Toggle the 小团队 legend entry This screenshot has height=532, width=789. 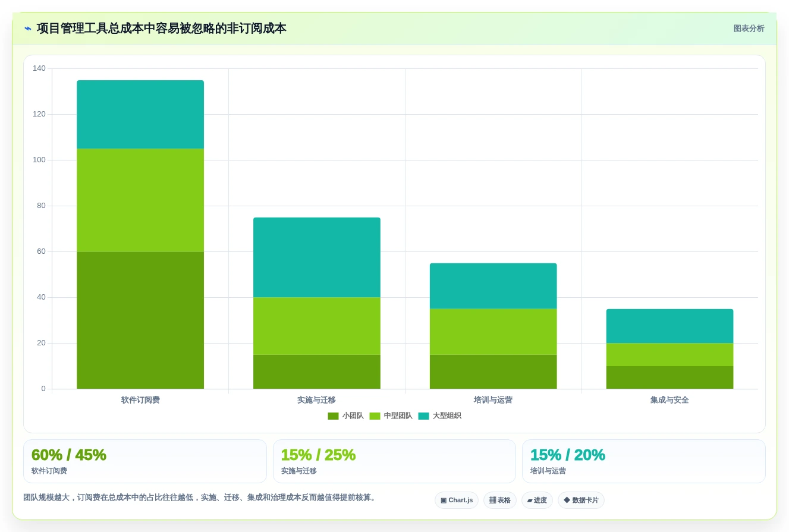click(x=345, y=416)
